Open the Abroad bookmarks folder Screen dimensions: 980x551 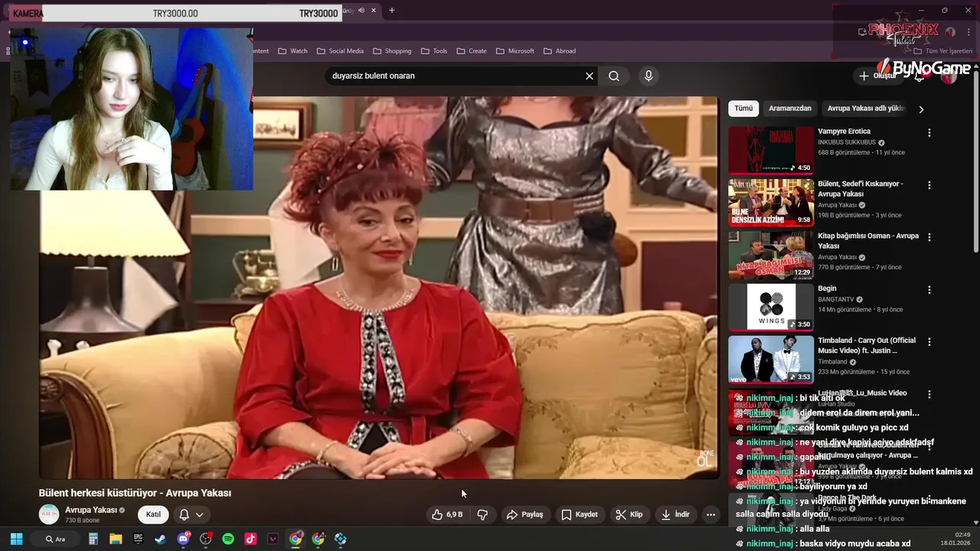pos(559,51)
